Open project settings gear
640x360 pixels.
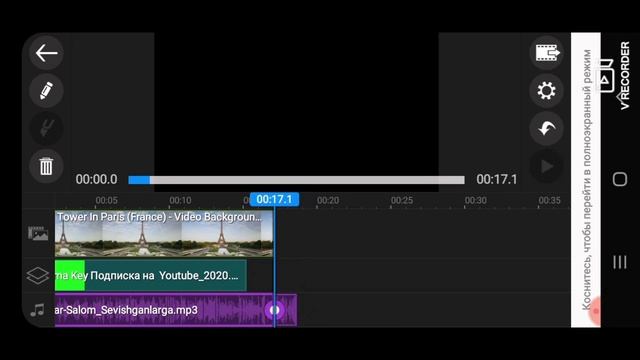point(547,91)
